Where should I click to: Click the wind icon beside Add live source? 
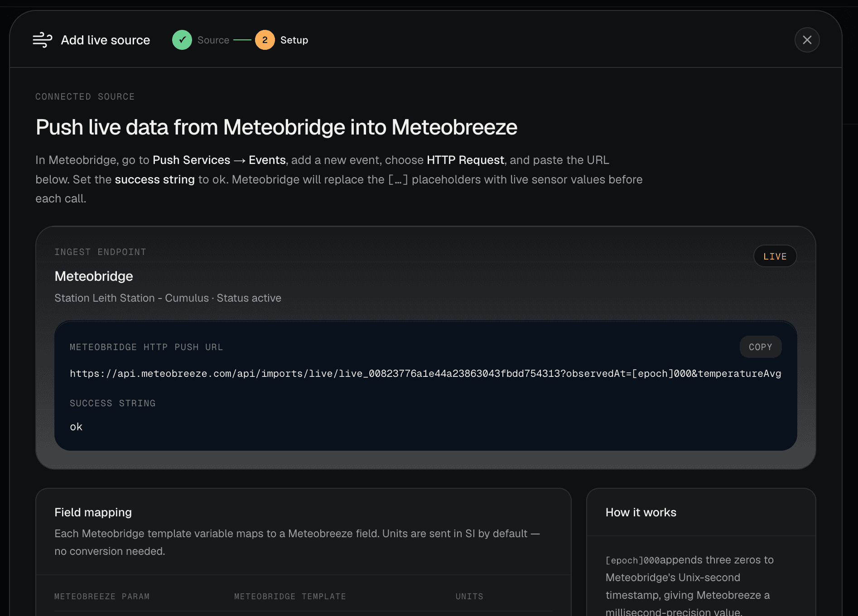(43, 40)
